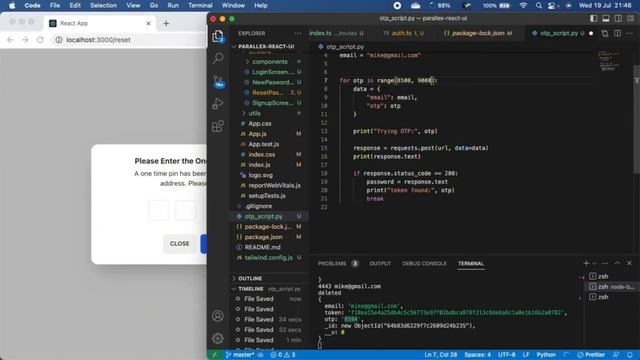Select Python language mode in status bar
The width and height of the screenshot is (640, 360).
point(546,355)
